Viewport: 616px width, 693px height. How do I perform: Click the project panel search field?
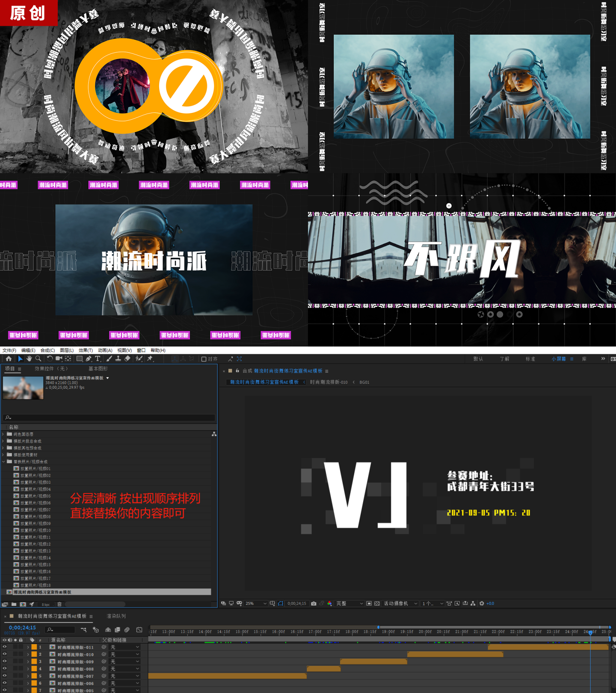point(109,418)
